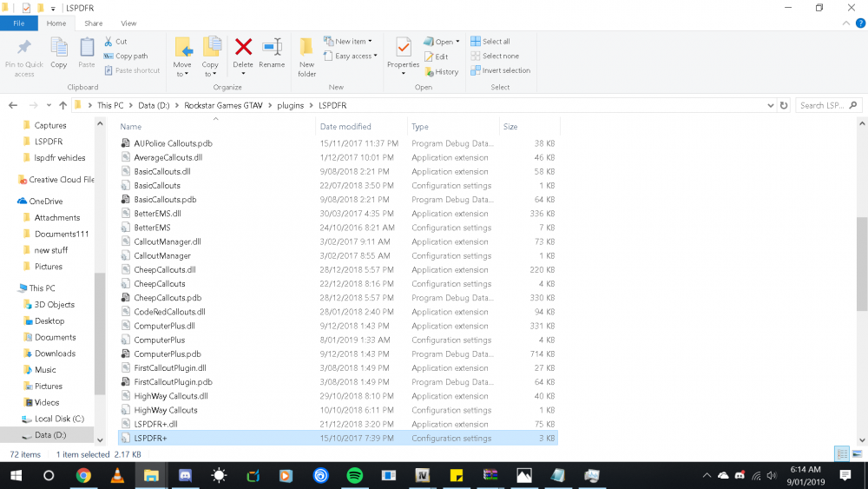This screenshot has height=489, width=868.
Task: Open Downloads in the navigation pane
Action: click(x=55, y=354)
